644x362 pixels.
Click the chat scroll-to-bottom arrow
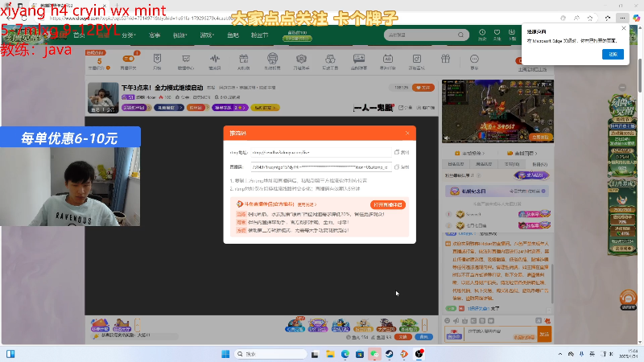tap(549, 311)
